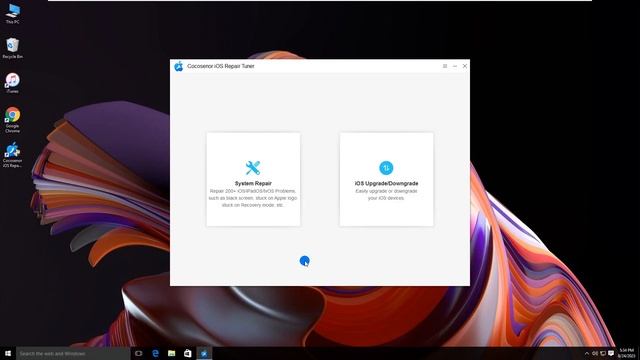
Task: Select the Cocosenor iOS Repair desktop shortcut
Action: pyautogui.click(x=13, y=155)
